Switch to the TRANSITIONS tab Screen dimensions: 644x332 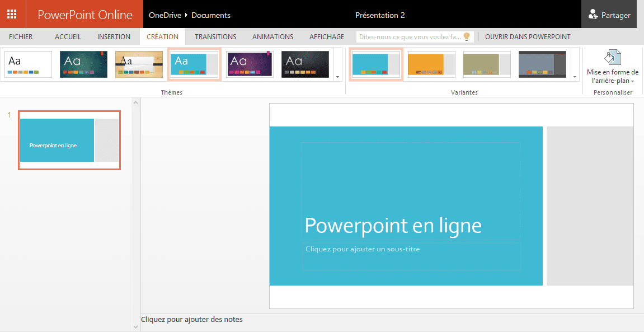215,36
